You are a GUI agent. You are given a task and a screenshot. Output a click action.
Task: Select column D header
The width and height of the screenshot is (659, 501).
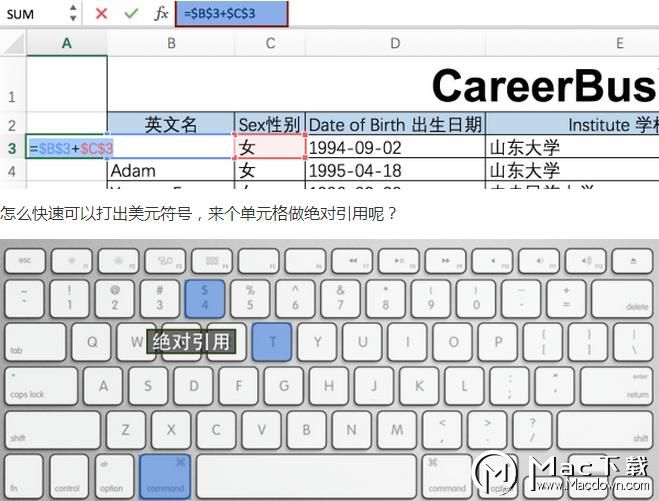pos(395,43)
